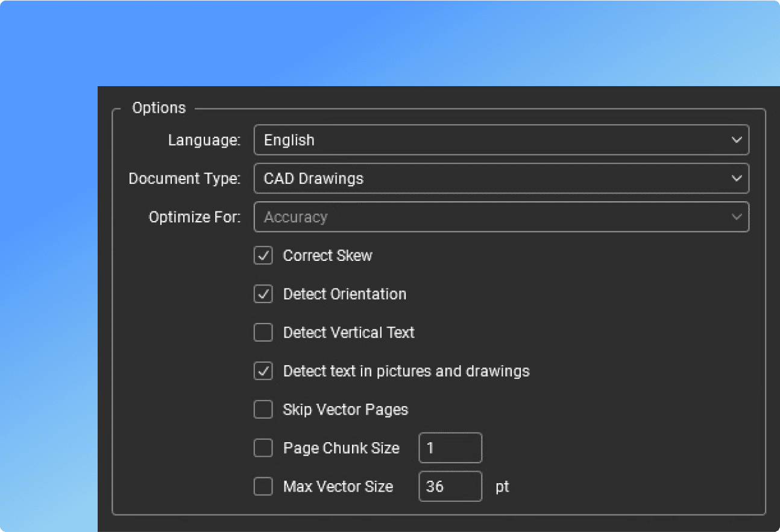Open the Language dropdown showing English
This screenshot has height=532, width=780.
tap(500, 140)
